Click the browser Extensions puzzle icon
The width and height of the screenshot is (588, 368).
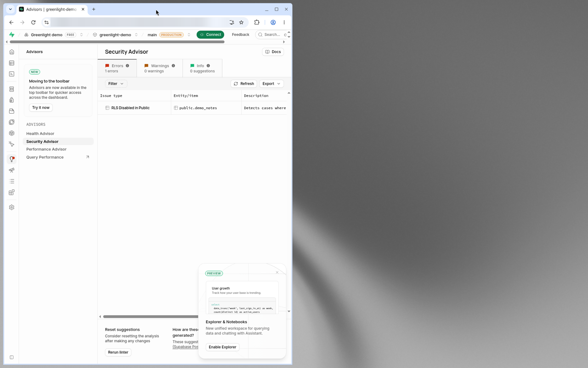[x=257, y=22]
